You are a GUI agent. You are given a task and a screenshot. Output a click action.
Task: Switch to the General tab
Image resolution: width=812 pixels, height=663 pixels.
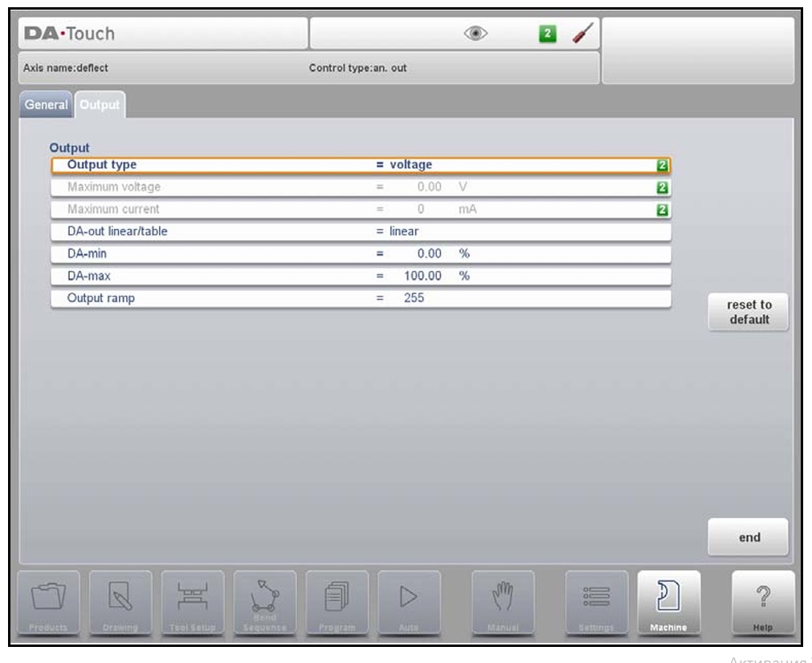46,105
